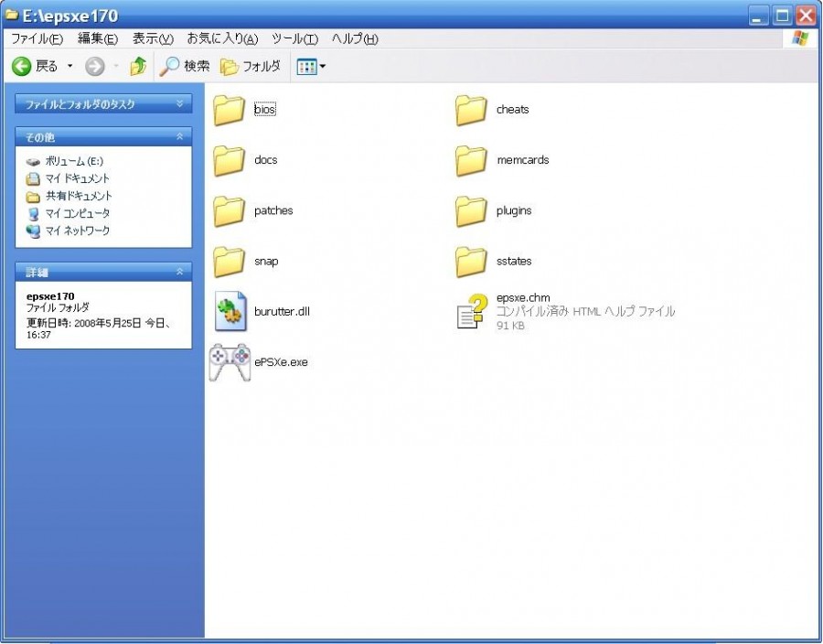
Task: Select the memcards folder icon
Action: pos(471,161)
